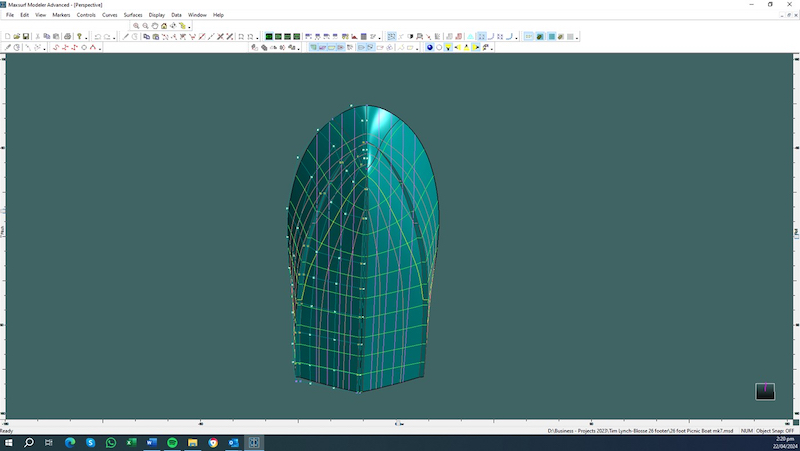The height and width of the screenshot is (451, 800).
Task: Open toolbar options arrow beside dashed line tools, lower-left
Action: point(45,48)
